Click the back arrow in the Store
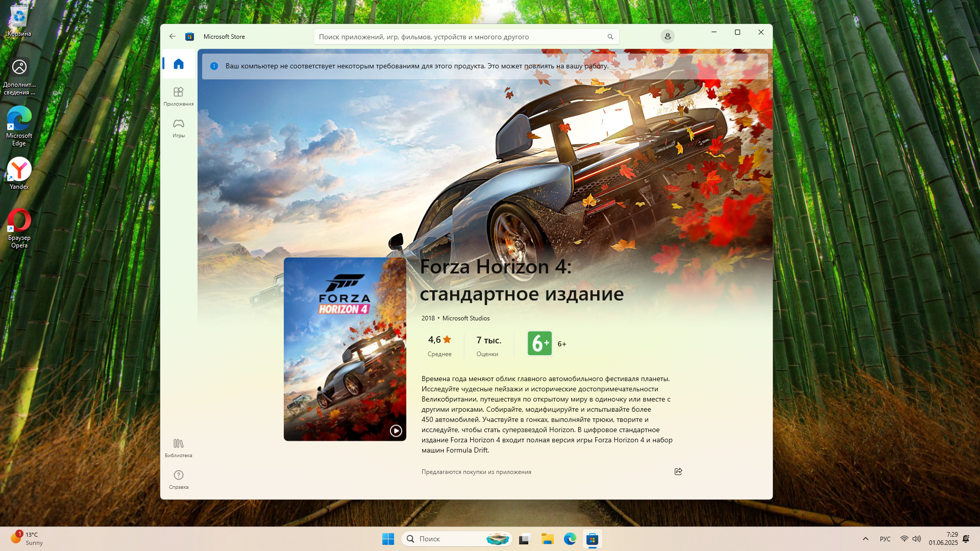Image resolution: width=980 pixels, height=551 pixels. [x=173, y=36]
